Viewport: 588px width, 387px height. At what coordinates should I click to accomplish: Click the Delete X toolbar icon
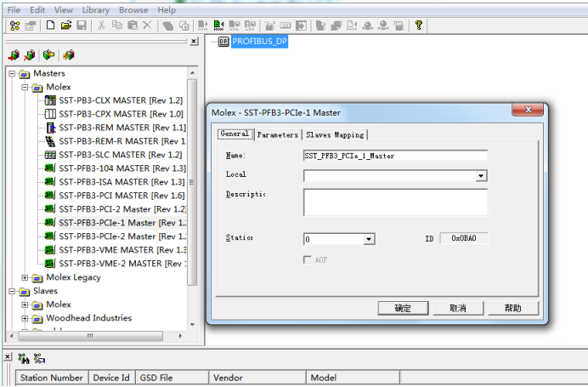[x=147, y=26]
